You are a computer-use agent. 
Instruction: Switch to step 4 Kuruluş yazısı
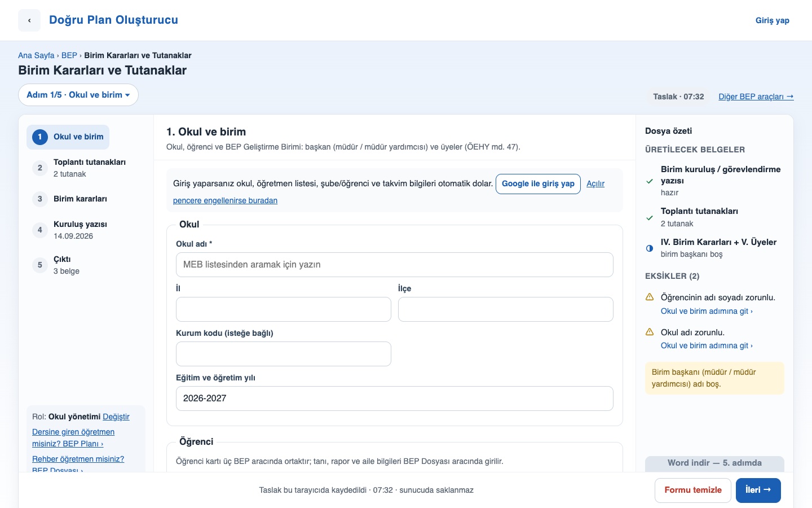[x=70, y=230]
